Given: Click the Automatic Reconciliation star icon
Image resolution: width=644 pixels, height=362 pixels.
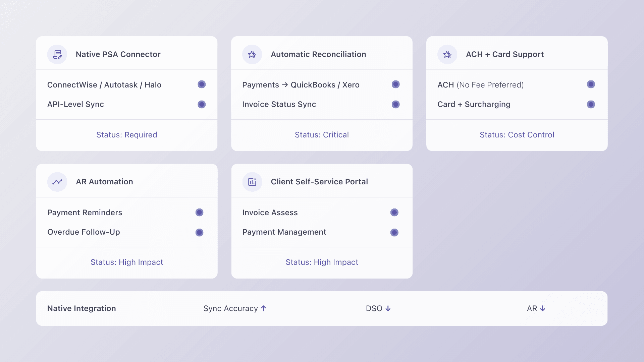Looking at the screenshot, I should (252, 54).
